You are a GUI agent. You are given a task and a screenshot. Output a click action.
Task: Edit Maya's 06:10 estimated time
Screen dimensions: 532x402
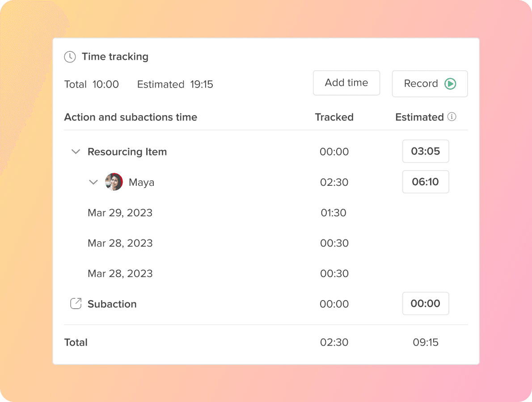click(x=426, y=182)
